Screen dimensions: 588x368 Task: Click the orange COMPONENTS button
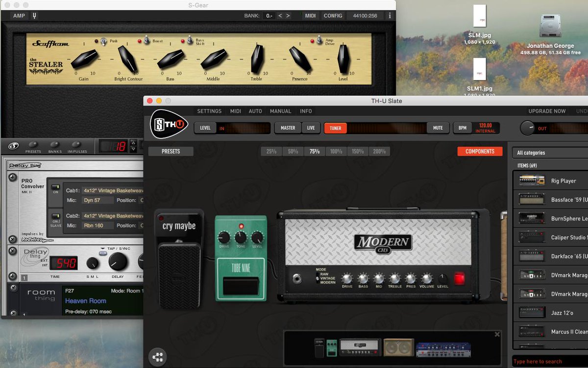click(x=480, y=152)
